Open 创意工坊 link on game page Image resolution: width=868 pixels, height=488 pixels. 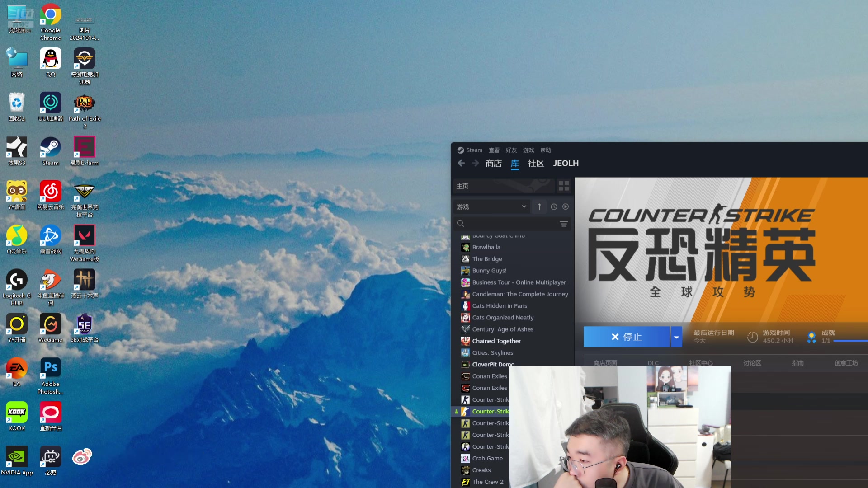pyautogui.click(x=846, y=363)
